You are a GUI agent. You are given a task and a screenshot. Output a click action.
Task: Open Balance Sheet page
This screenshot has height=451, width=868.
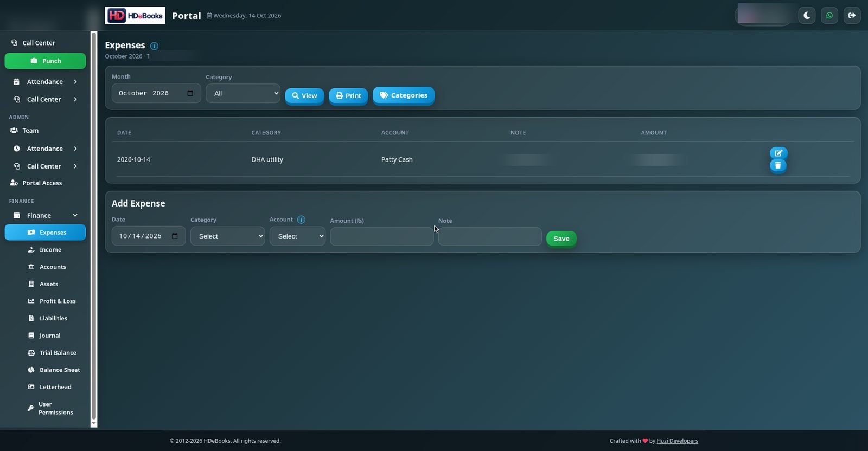60,370
